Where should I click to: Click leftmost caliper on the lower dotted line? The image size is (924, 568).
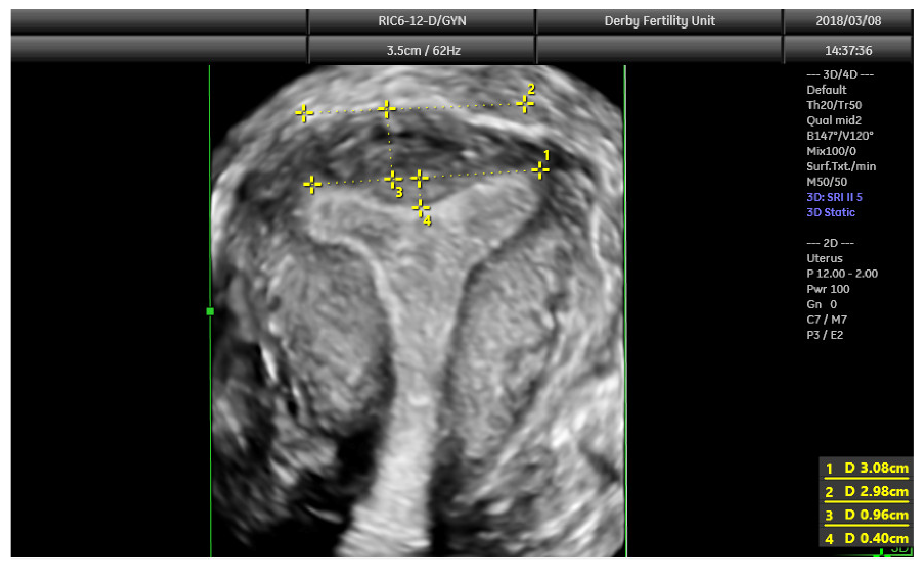[312, 184]
